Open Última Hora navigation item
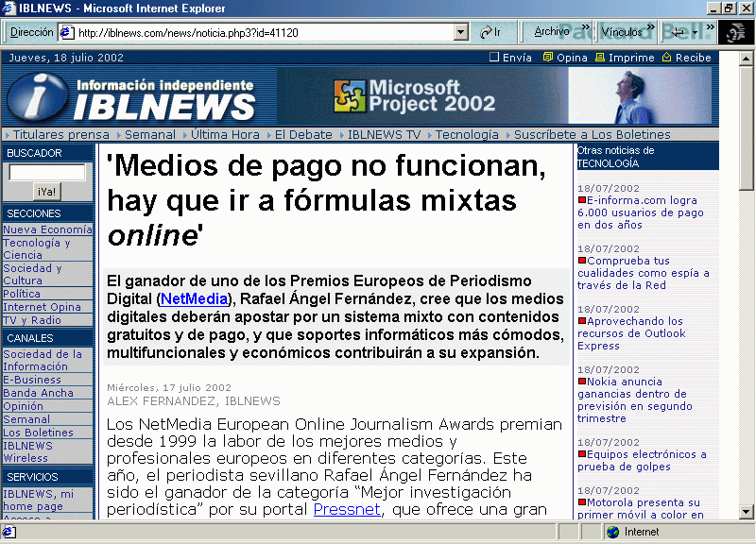The width and height of the screenshot is (756, 544). [x=225, y=134]
